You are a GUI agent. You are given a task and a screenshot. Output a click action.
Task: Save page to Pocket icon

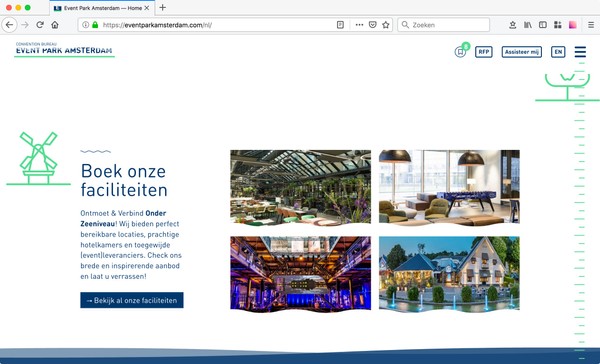(373, 25)
